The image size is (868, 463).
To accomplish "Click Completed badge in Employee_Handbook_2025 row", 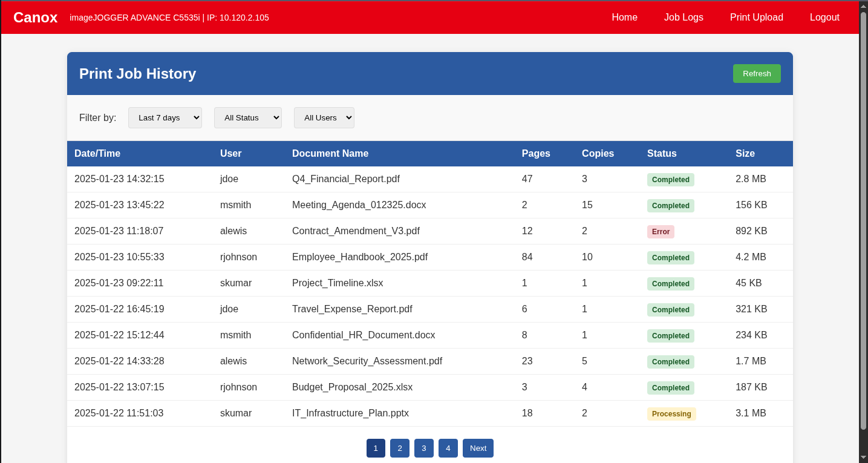I will click(671, 258).
